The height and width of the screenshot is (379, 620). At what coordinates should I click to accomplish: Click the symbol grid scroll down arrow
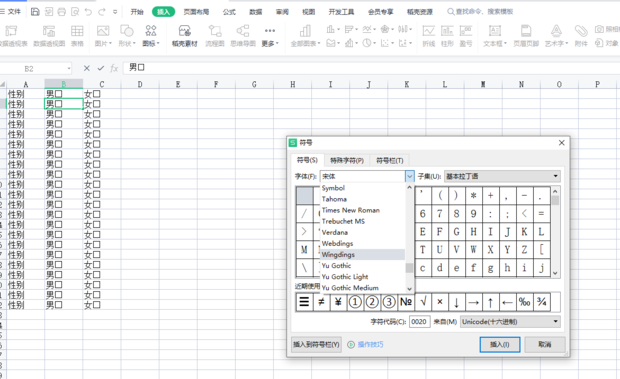pos(555,273)
